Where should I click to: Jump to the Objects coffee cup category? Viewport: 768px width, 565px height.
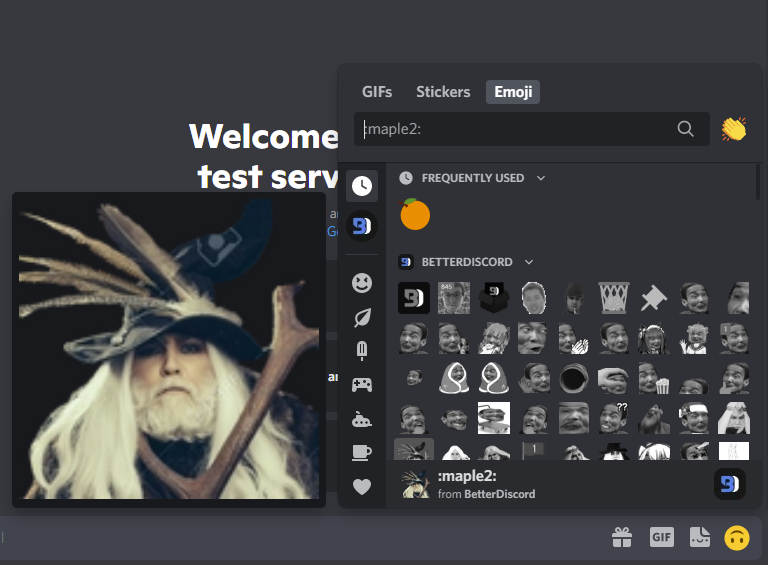[362, 453]
